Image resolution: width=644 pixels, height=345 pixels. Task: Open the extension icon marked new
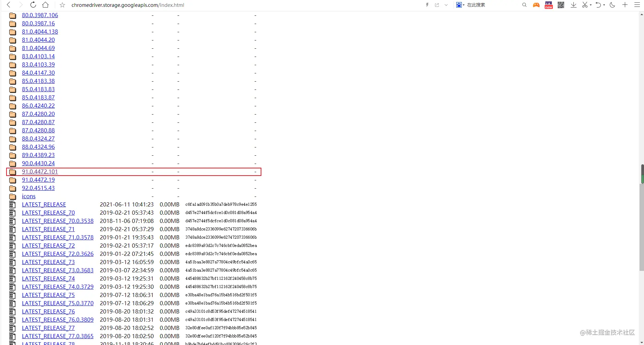click(x=549, y=5)
